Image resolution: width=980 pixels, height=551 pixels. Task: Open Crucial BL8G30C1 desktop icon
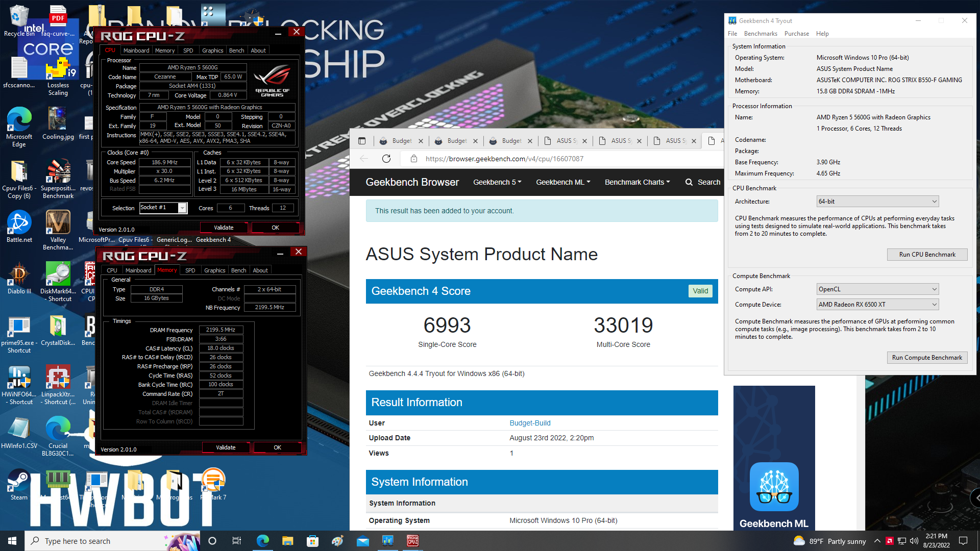coord(58,436)
